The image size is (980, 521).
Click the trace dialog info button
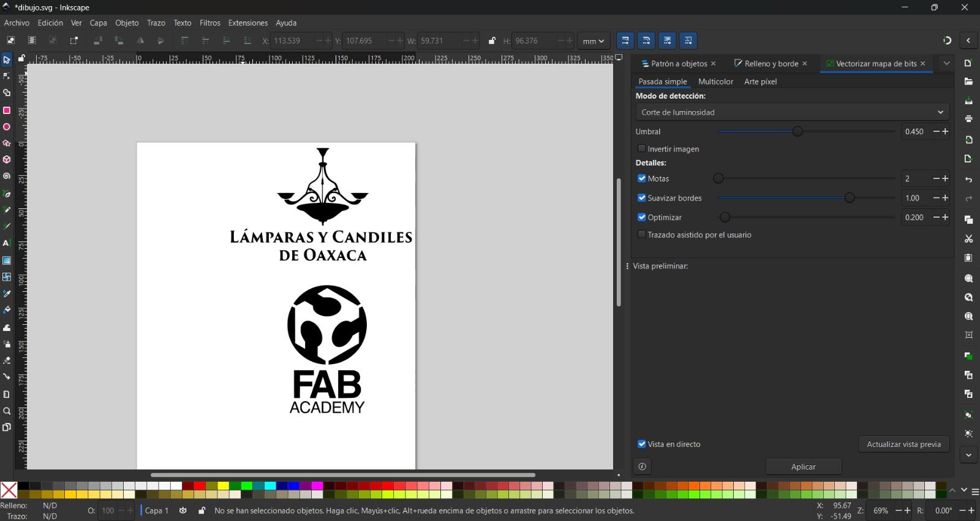coord(642,466)
